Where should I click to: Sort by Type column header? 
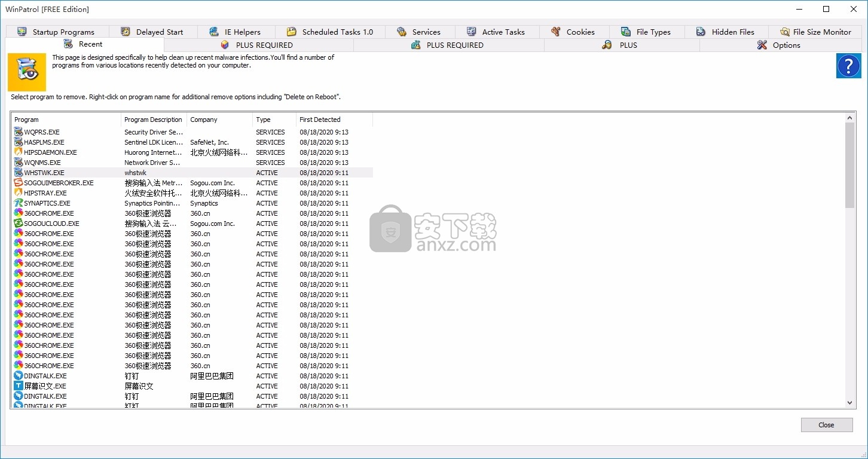click(x=274, y=120)
